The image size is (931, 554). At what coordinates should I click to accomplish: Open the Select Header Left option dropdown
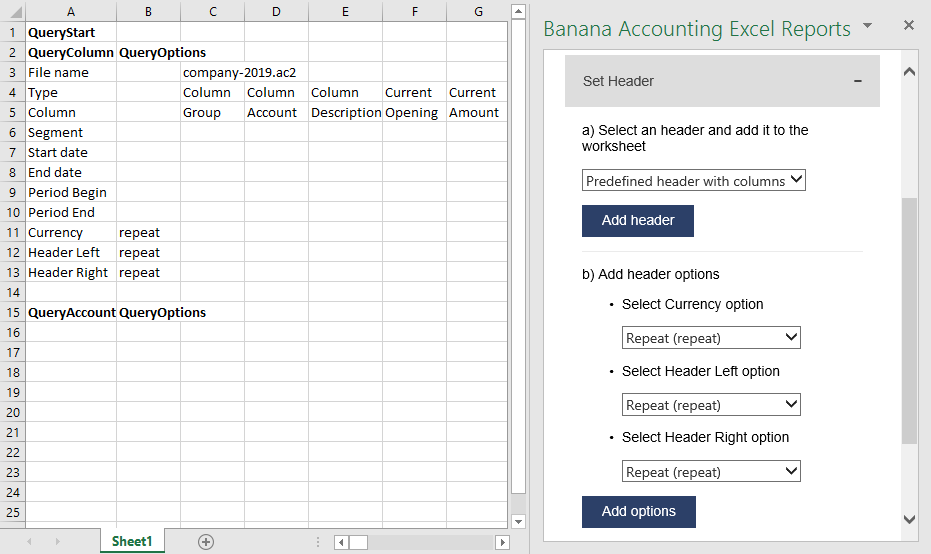711,405
